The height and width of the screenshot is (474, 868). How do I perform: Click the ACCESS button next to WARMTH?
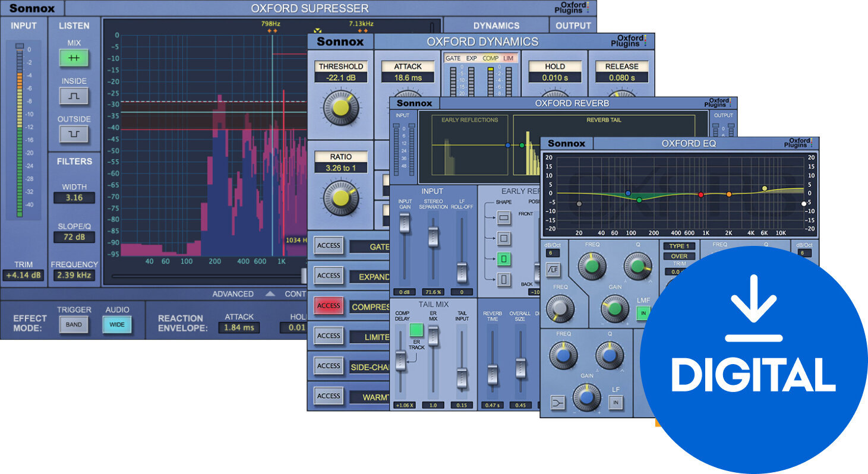click(328, 396)
